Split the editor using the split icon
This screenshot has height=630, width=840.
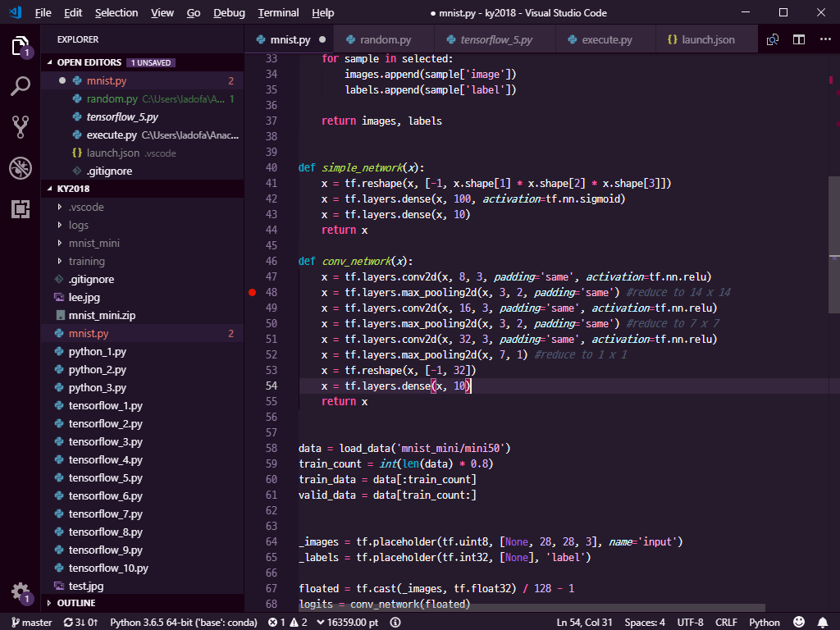[797, 39]
